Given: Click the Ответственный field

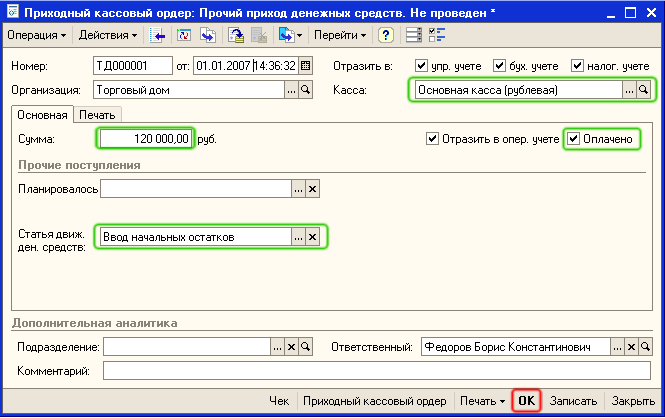Looking at the screenshot, I should [x=516, y=347].
